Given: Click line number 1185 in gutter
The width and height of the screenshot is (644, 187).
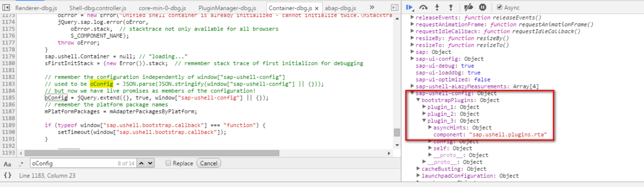Looking at the screenshot, I should [x=8, y=98].
